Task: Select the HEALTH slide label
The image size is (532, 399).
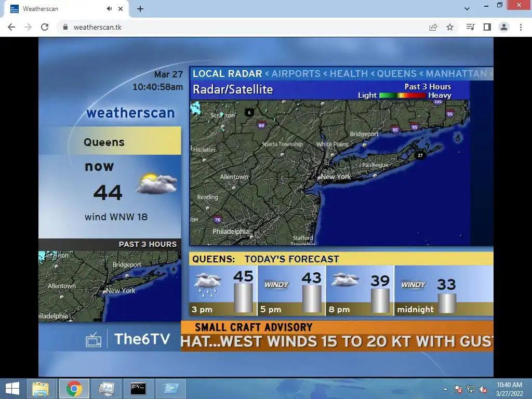Action: click(349, 74)
